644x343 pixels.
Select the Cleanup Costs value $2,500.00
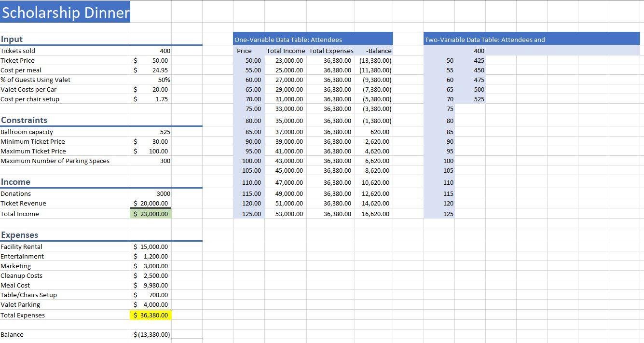coord(151,275)
